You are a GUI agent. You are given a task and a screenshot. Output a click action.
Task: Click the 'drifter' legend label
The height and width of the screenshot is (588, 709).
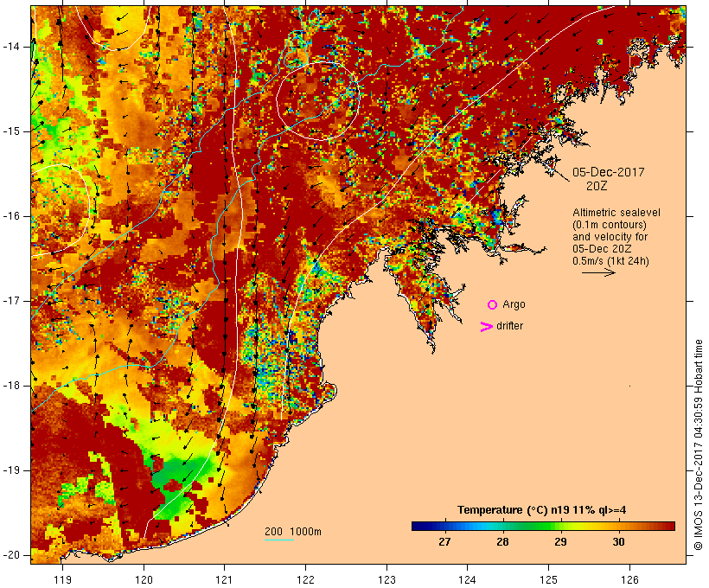(x=509, y=326)
